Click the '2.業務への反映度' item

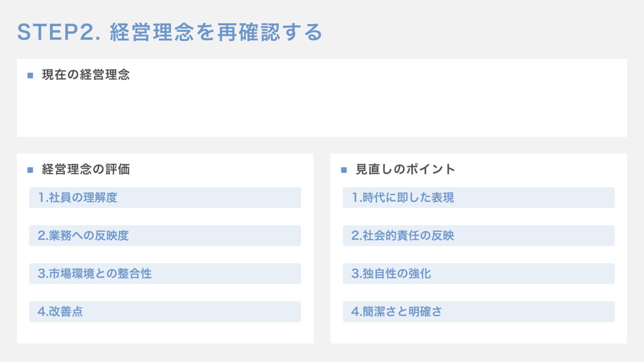165,236
